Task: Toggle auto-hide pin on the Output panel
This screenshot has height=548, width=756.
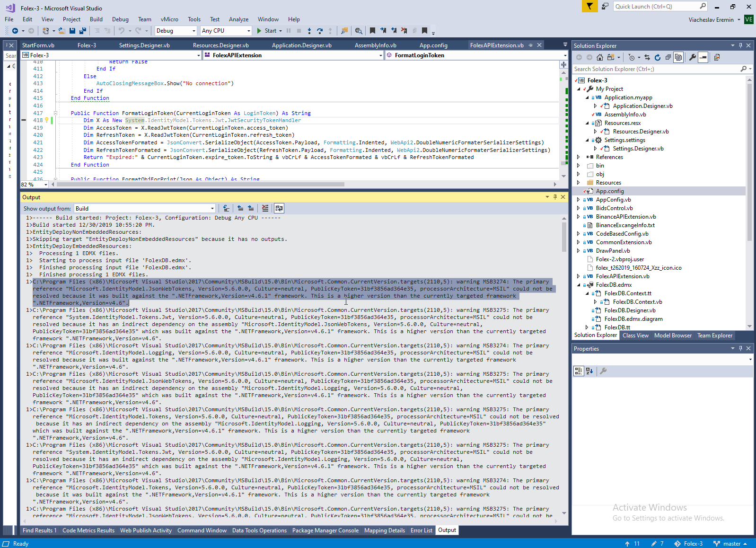Action: tap(555, 197)
